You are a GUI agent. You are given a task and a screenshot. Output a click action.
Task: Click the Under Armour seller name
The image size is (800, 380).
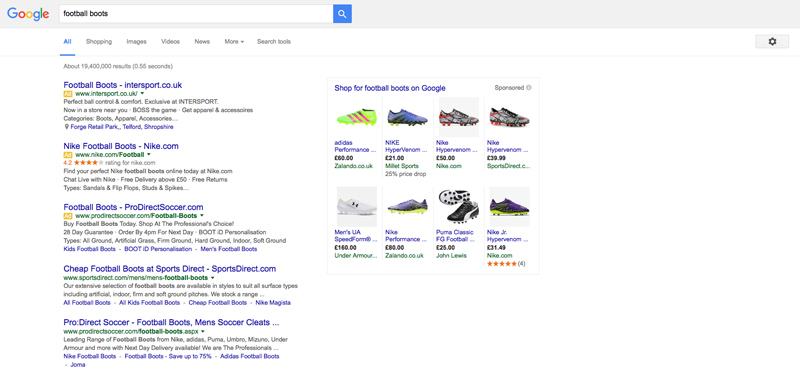click(356, 256)
